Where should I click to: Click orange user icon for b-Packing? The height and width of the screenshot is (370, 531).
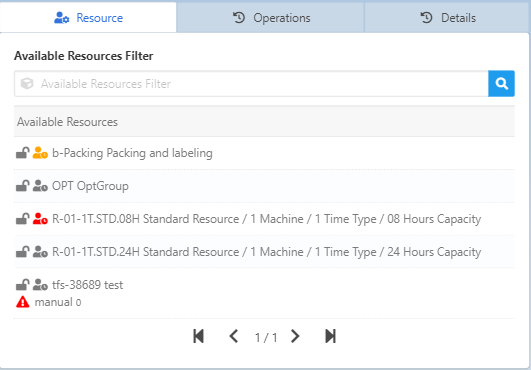[x=40, y=153]
